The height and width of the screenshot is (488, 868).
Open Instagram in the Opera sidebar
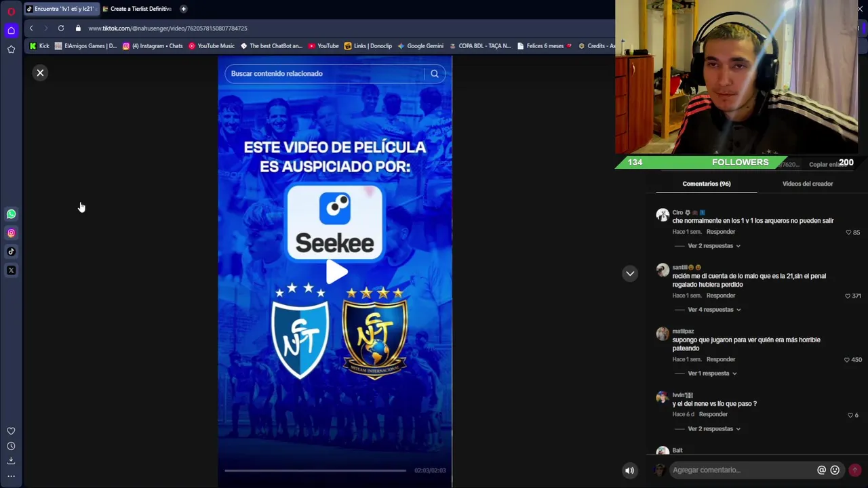[x=11, y=233]
